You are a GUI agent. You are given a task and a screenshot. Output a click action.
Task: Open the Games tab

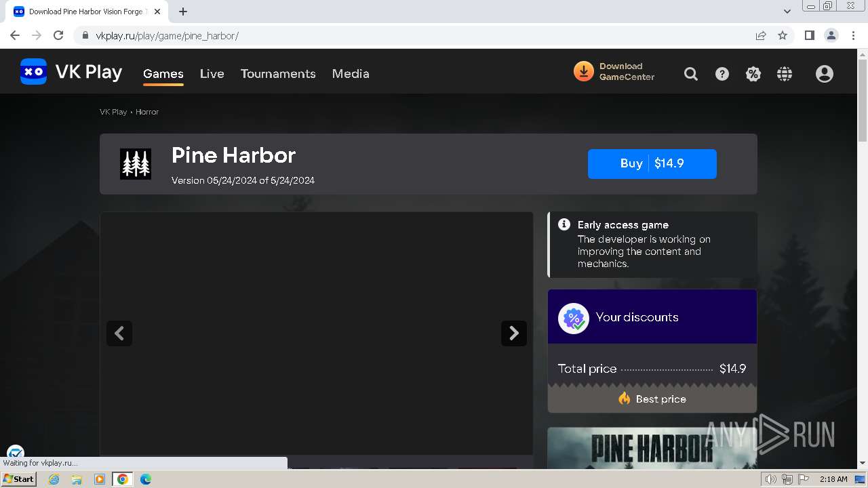click(x=163, y=74)
